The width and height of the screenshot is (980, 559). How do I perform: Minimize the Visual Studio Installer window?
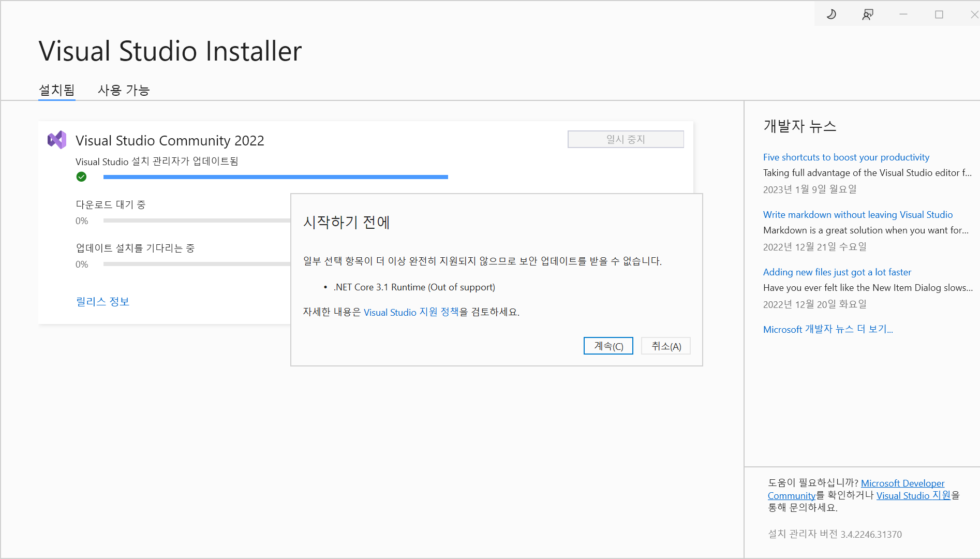point(903,14)
